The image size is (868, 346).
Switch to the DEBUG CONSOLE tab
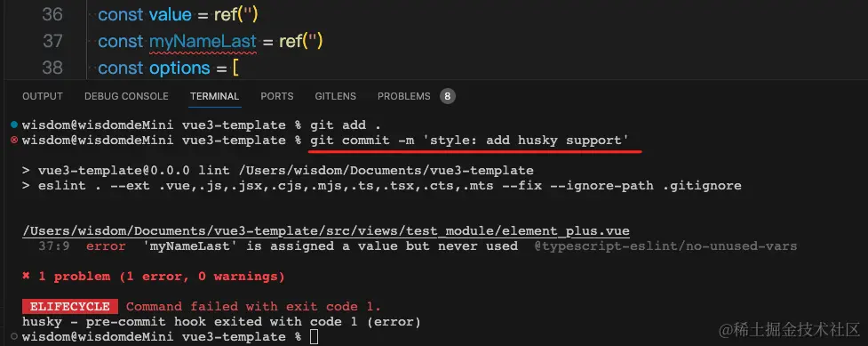126,96
